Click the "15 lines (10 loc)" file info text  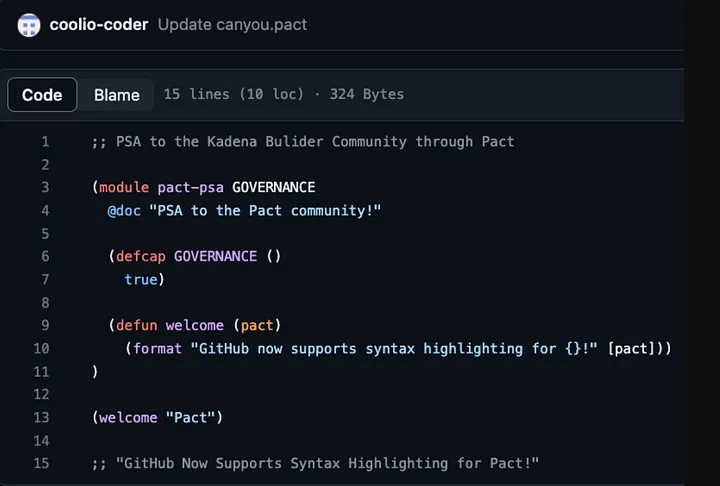point(234,95)
